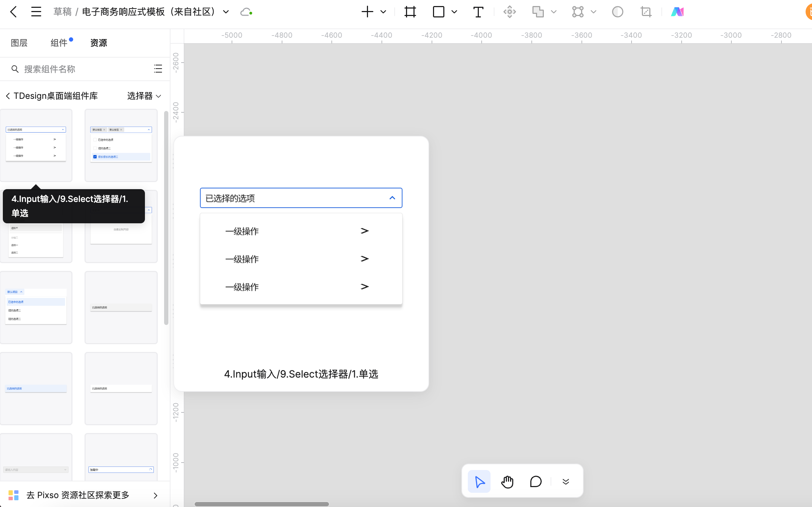Select the Hand pan tool
Image resolution: width=812 pixels, height=507 pixels.
point(507,481)
